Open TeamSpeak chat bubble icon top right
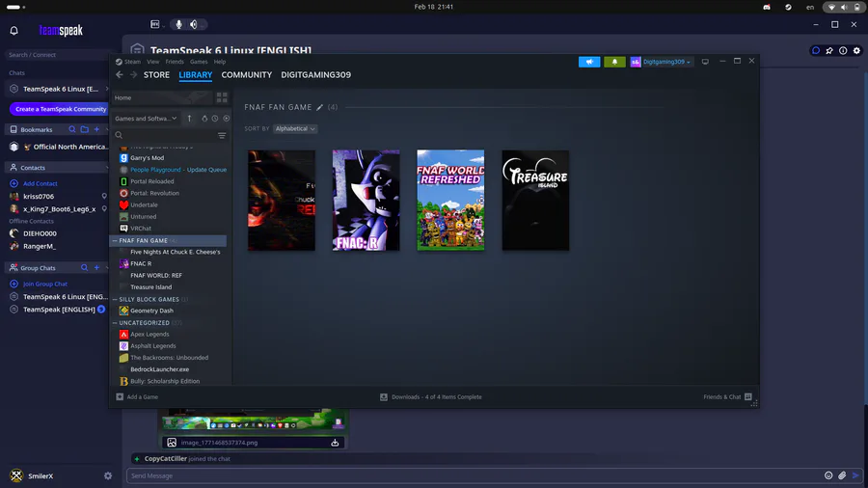The width and height of the screenshot is (868, 488). (816, 50)
